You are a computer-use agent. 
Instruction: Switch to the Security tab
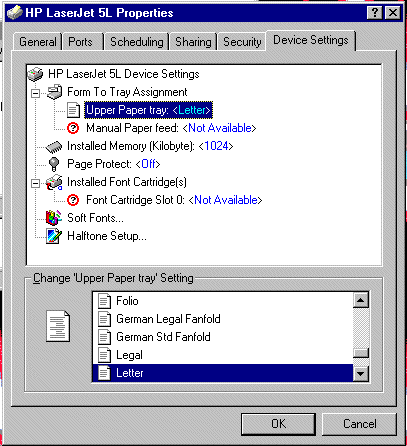[242, 42]
